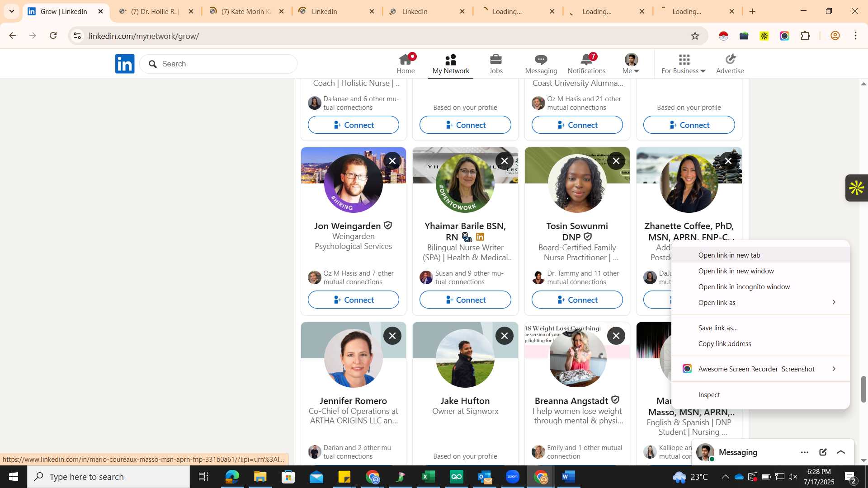Image resolution: width=868 pixels, height=488 pixels.
Task: Open File Explorer from taskbar
Action: tap(260, 477)
